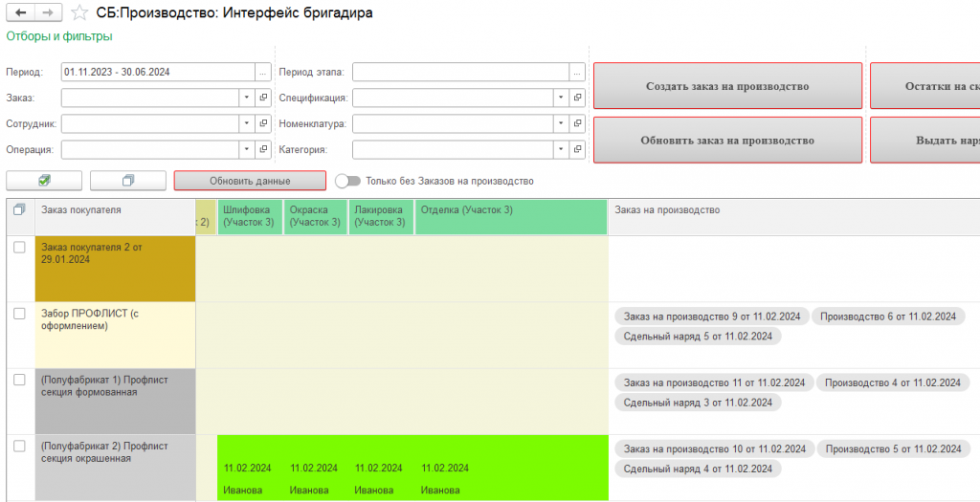Open the Сотрудник field's open-form icon
Image resolution: width=980 pixels, height=502 pixels.
[264, 123]
